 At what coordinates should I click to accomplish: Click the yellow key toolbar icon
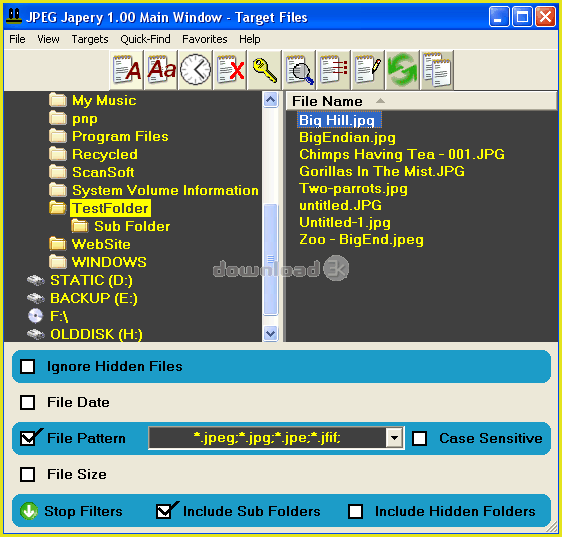pos(265,70)
